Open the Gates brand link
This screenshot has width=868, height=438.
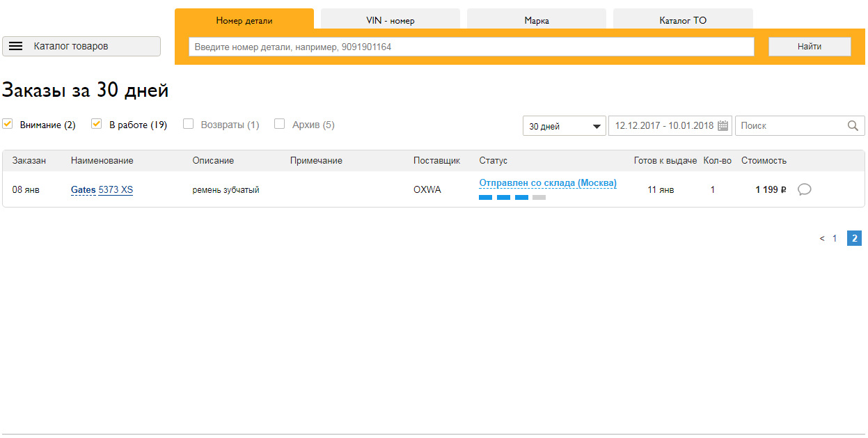83,190
